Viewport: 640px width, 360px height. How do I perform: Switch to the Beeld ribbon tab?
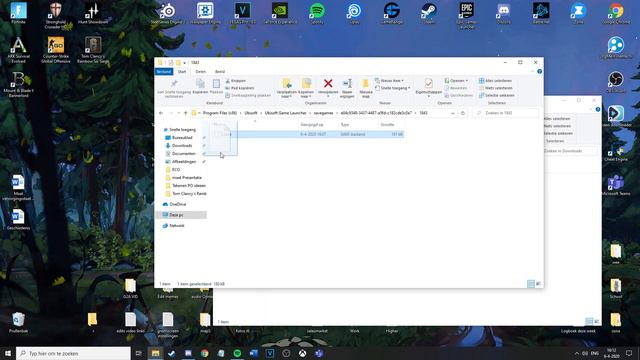click(220, 71)
